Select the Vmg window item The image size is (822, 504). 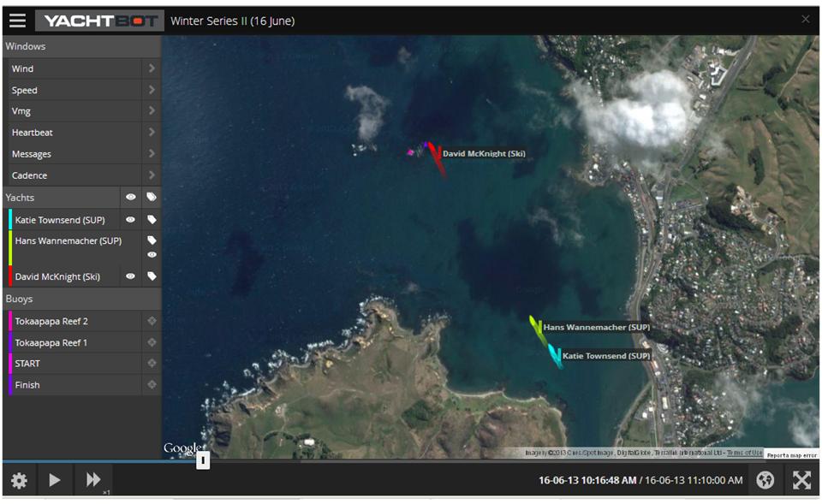click(x=73, y=111)
